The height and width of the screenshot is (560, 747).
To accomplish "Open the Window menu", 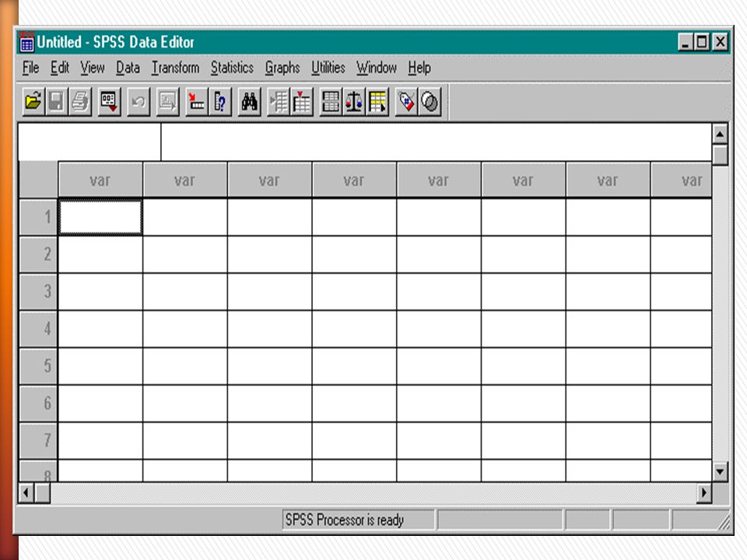I will coord(377,68).
